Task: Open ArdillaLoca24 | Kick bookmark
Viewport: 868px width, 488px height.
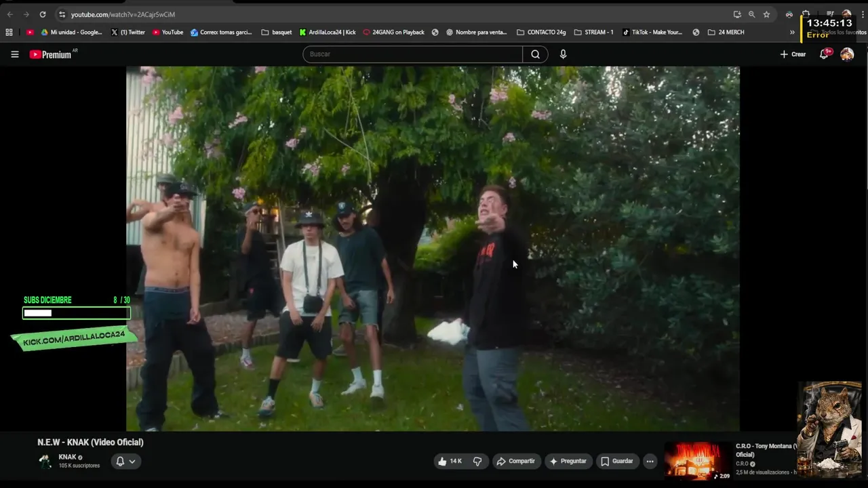Action: point(327,32)
